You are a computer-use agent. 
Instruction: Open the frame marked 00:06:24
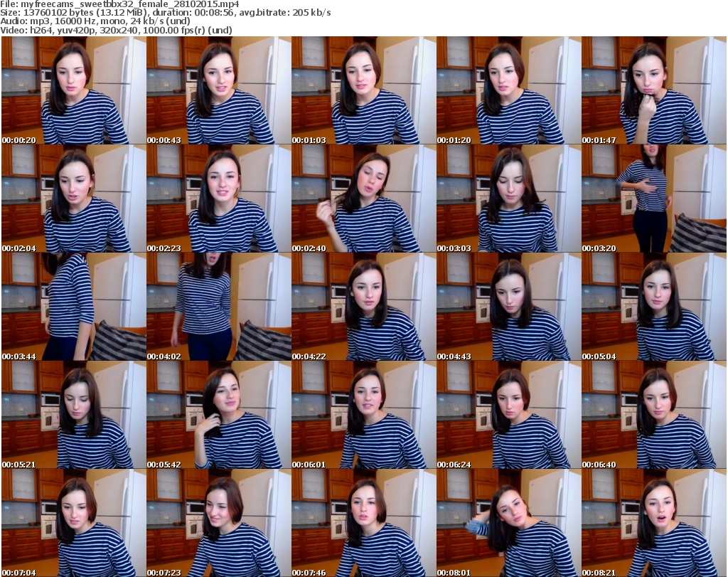click(x=508, y=415)
